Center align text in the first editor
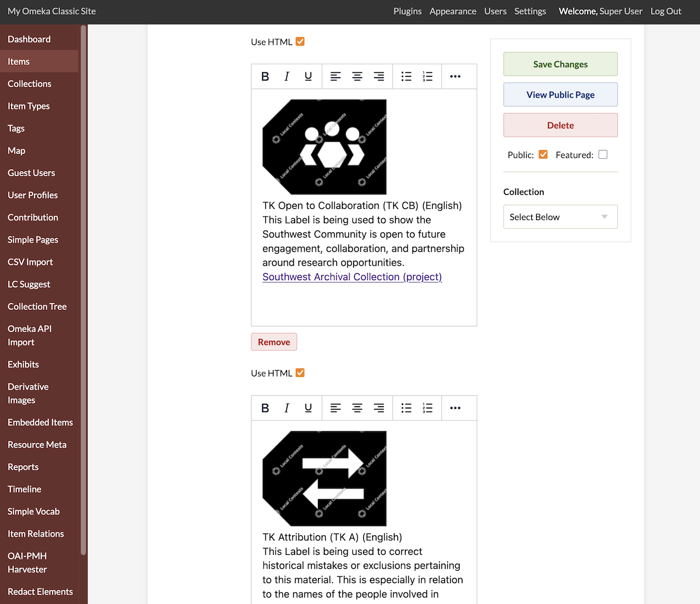The image size is (700, 604). (x=357, y=76)
